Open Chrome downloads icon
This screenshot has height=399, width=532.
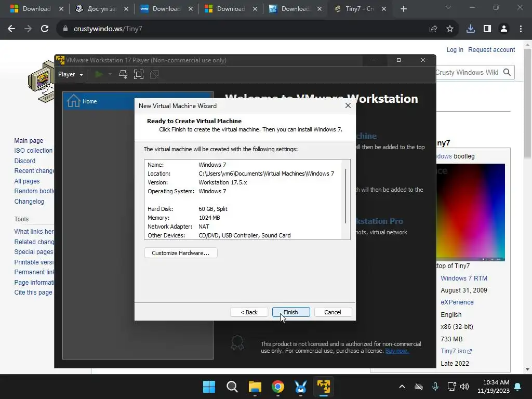[471, 29]
